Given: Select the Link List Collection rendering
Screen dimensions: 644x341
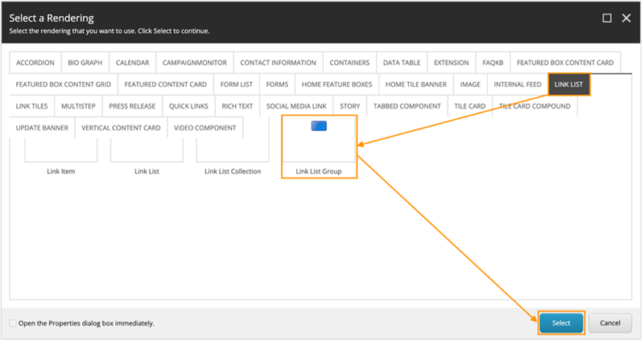Looking at the screenshot, I should coord(233,150).
